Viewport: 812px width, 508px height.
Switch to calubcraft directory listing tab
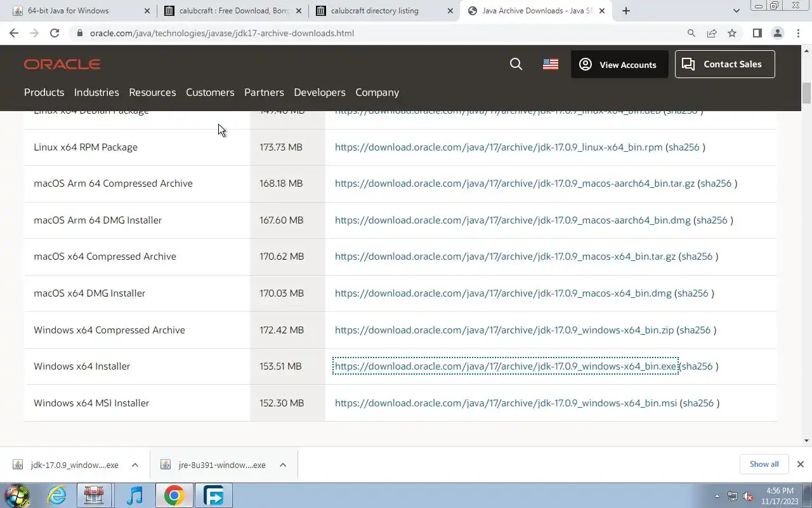click(x=384, y=11)
